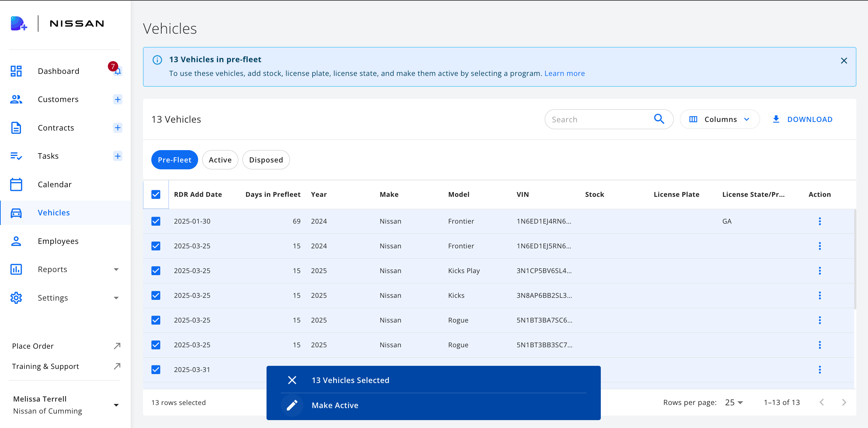This screenshot has width=868, height=428.
Task: Open action menu for 1N6ED1EJ5RN6 Frontier row
Action: (x=820, y=246)
